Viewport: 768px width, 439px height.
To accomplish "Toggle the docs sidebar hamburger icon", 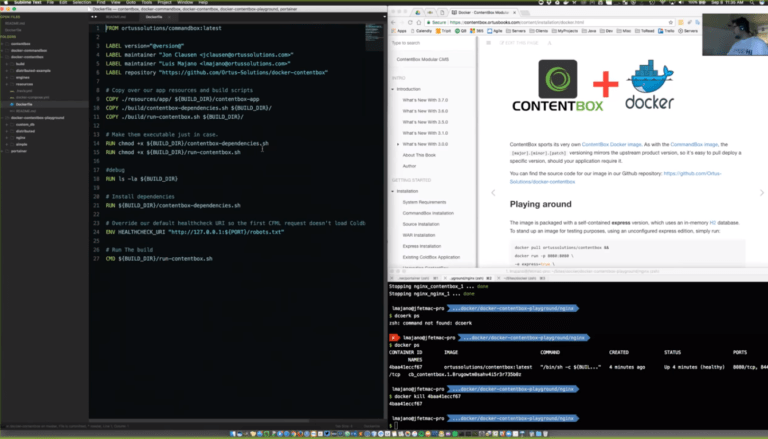I will click(x=488, y=43).
